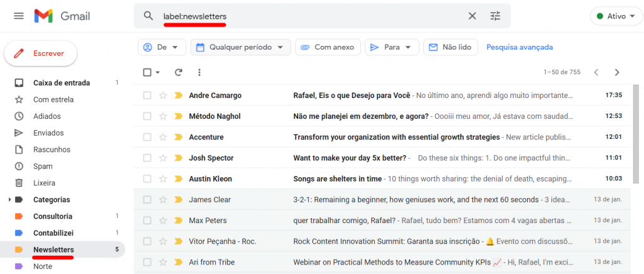Star the Austin Kleon email
Image resolution: width=644 pixels, height=274 pixels.
[163, 178]
